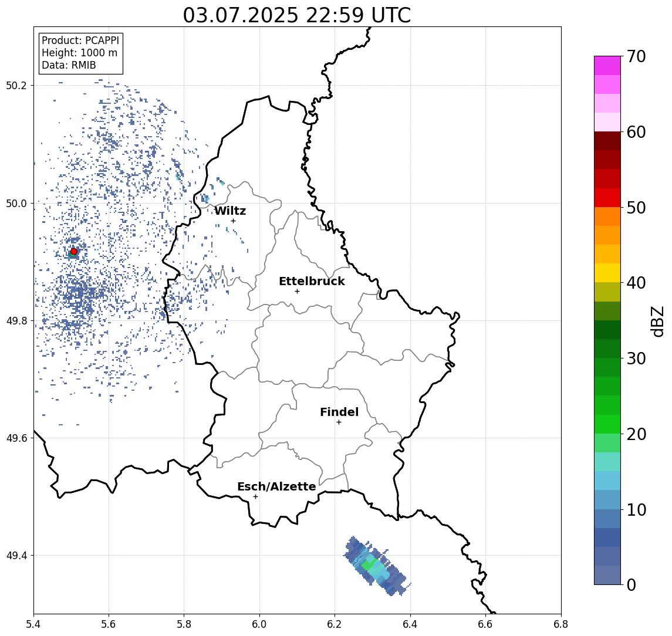Click the orange swatch just below 50
Screen dimensions: 672x636
tap(607, 216)
